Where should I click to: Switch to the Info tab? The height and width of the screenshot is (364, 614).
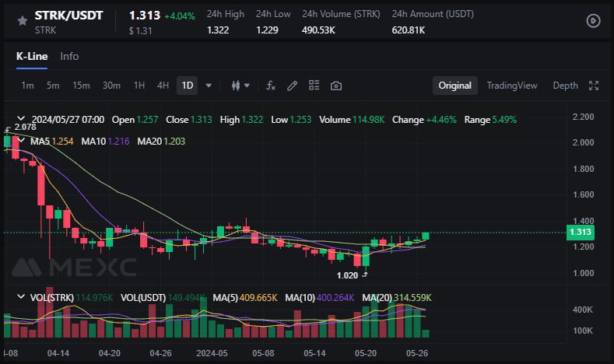pyautogui.click(x=69, y=56)
